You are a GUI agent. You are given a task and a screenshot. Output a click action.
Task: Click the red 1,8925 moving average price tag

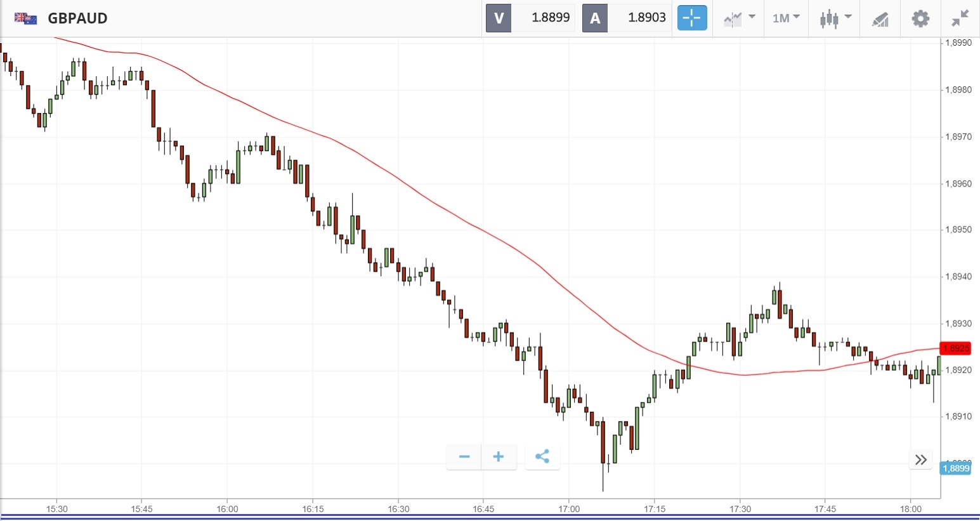[955, 348]
